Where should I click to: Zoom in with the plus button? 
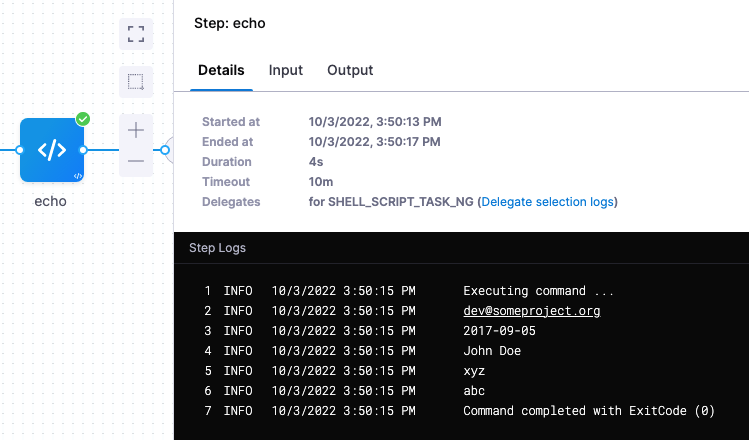tap(136, 130)
